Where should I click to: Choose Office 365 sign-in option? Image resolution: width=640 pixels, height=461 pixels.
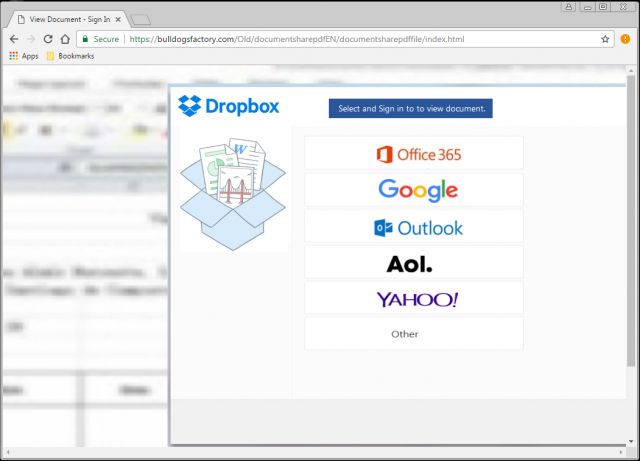(414, 153)
